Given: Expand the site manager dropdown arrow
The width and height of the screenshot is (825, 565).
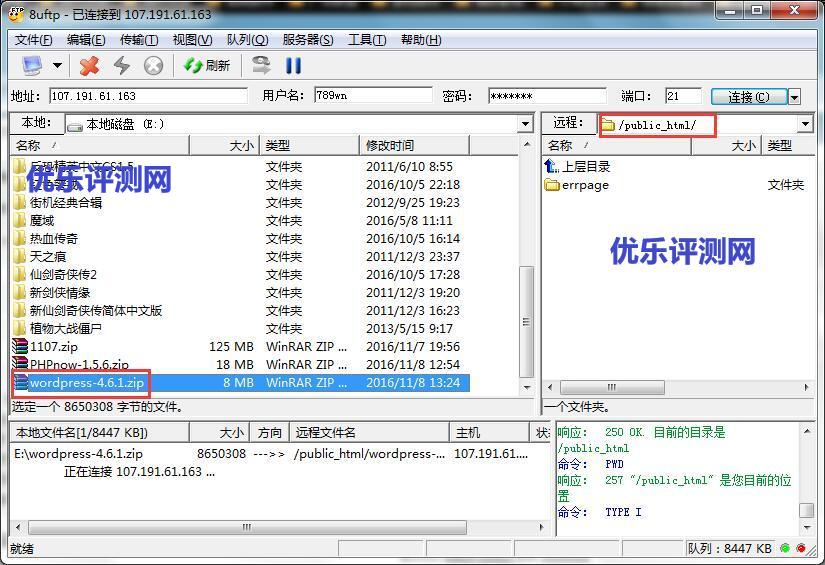Looking at the screenshot, I should (x=57, y=66).
